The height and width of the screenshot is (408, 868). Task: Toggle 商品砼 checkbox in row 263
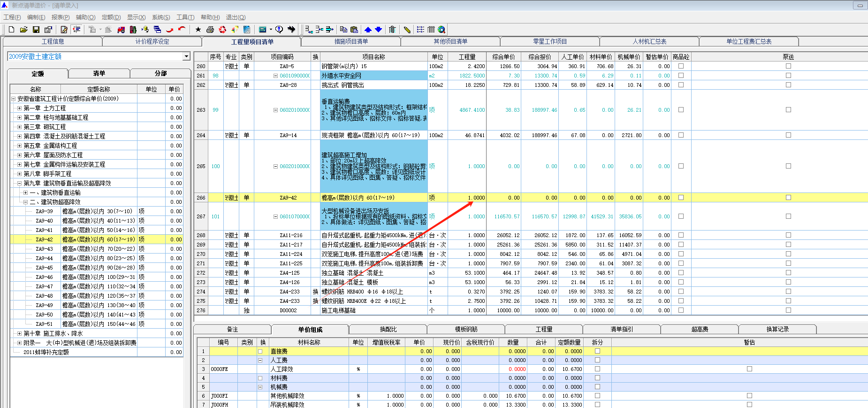point(681,110)
